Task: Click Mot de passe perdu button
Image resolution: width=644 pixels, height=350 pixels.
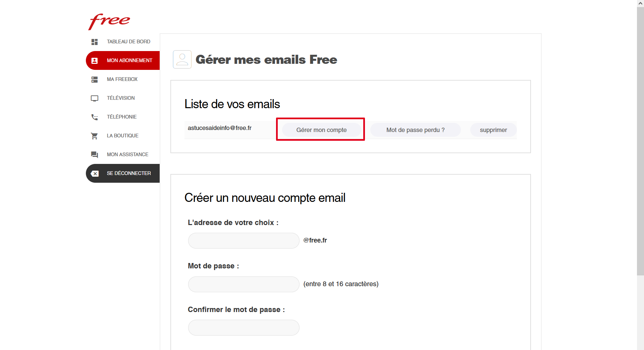Action: (415, 130)
